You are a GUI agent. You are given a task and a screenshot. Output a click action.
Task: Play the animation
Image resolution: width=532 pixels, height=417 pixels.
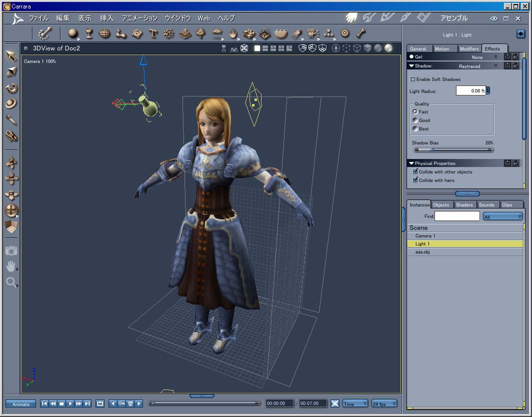[70, 403]
